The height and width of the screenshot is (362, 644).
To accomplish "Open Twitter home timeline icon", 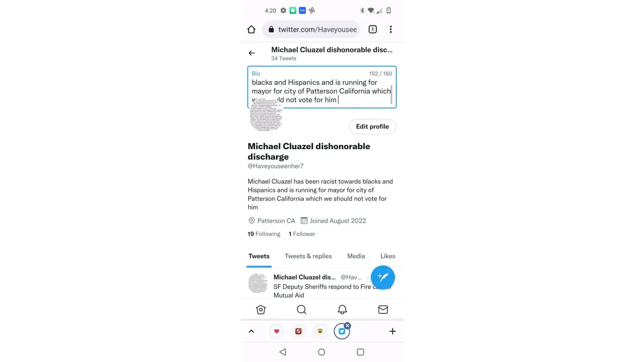I will (261, 310).
